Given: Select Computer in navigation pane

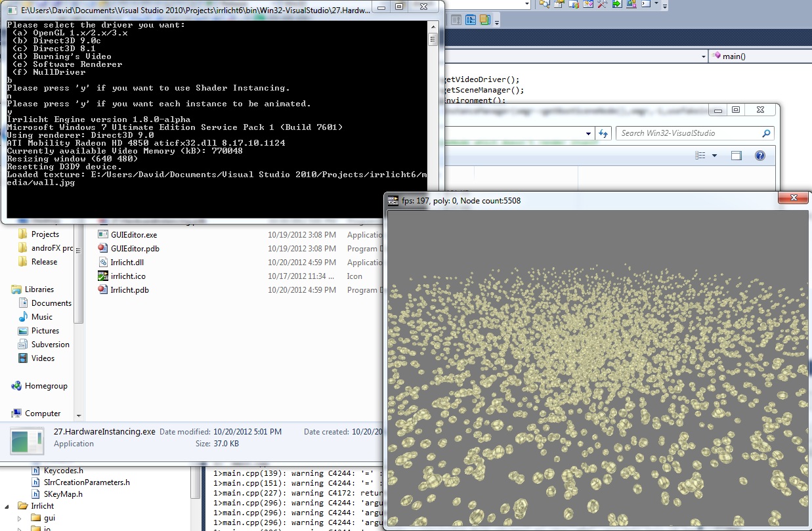Looking at the screenshot, I should (x=42, y=413).
